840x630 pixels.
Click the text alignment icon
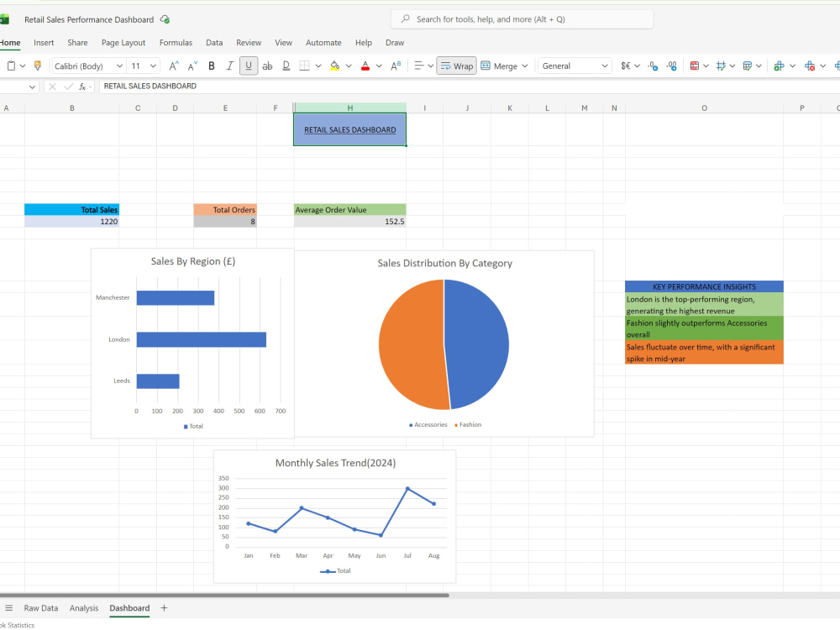pyautogui.click(x=419, y=66)
